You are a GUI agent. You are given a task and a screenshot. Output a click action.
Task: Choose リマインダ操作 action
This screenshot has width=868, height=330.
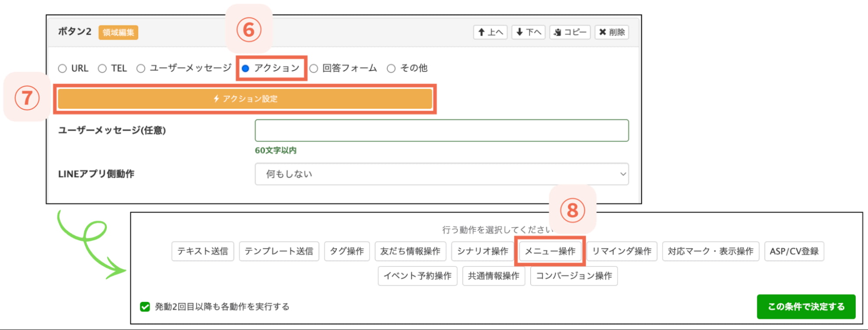[x=622, y=251]
